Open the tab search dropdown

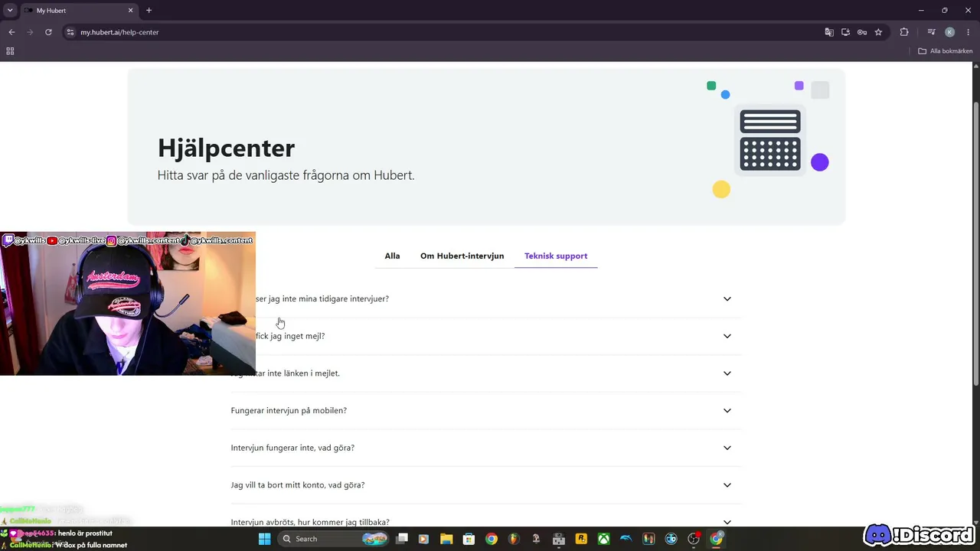pos(10,11)
